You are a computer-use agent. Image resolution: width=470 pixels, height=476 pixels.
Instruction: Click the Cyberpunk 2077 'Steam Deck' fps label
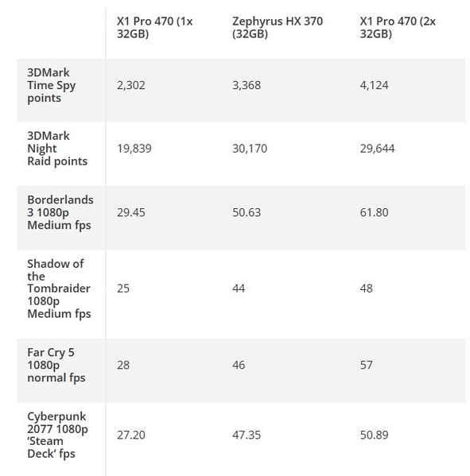[57, 435]
